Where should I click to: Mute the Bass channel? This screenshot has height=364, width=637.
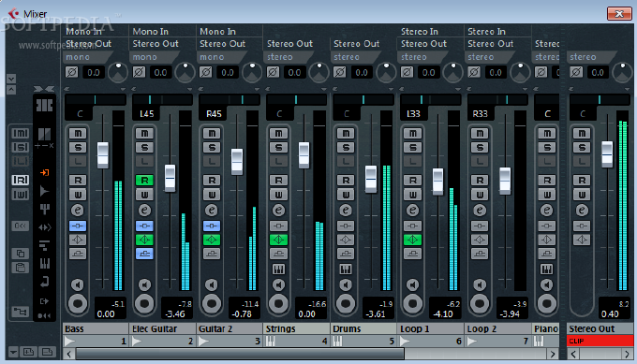tap(78, 133)
